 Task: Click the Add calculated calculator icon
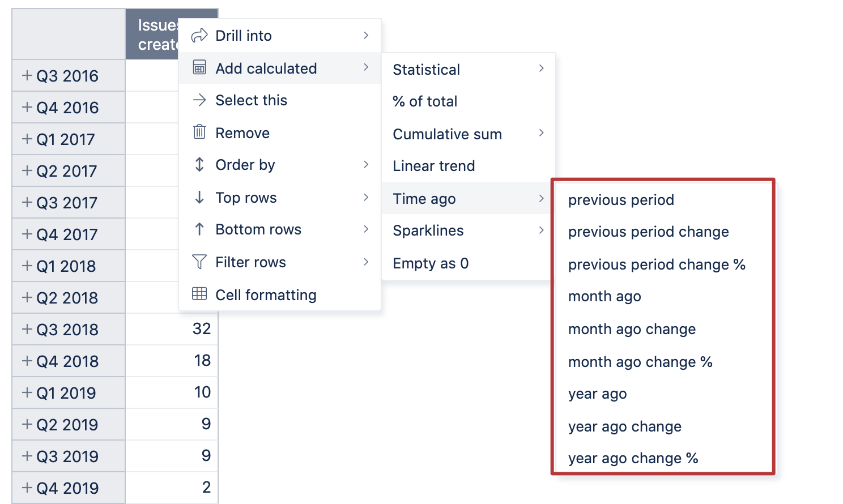click(x=199, y=67)
